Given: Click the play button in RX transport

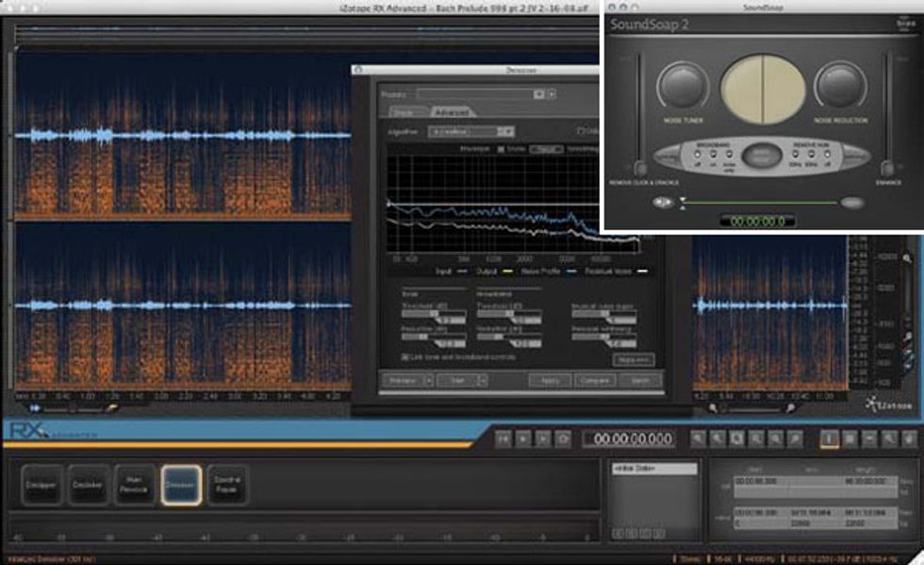Looking at the screenshot, I should [x=523, y=439].
